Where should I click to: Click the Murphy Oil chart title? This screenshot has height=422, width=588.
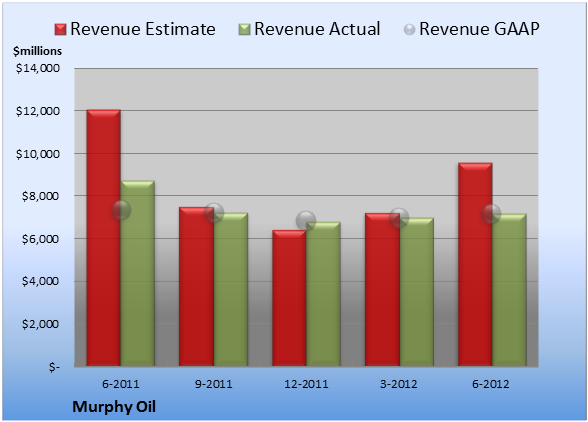click(x=114, y=407)
